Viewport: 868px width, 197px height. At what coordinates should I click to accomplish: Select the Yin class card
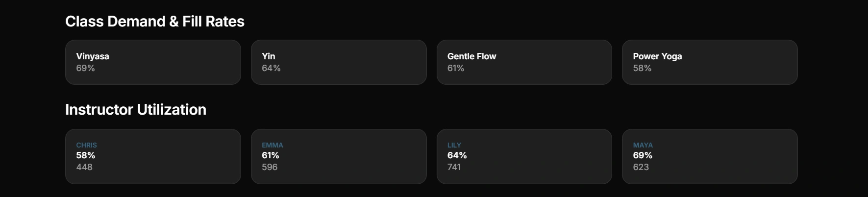click(x=338, y=62)
